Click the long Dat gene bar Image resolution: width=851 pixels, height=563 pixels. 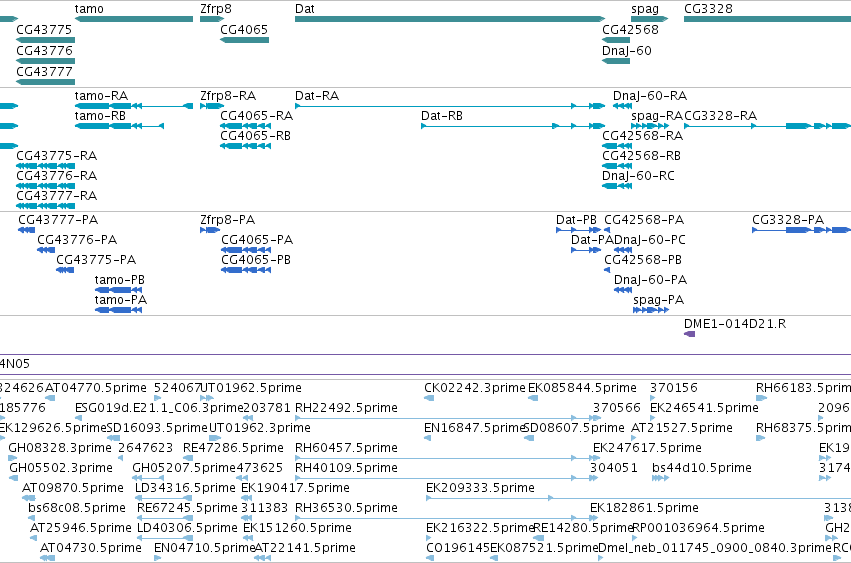click(x=450, y=19)
